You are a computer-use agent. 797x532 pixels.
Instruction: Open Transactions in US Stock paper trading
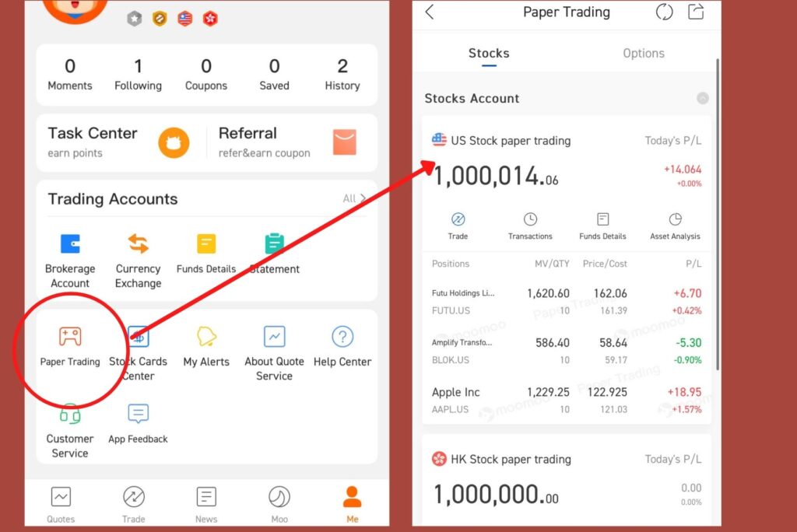(x=530, y=226)
